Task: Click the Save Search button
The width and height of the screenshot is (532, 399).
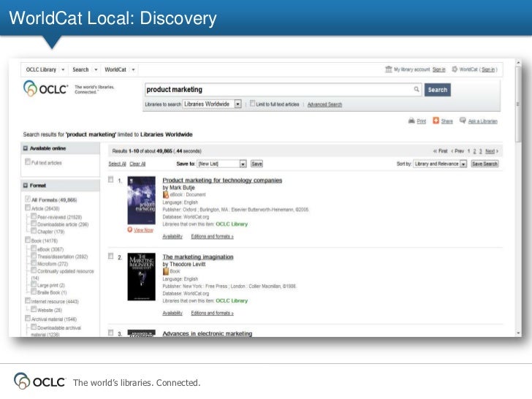Action: pyautogui.click(x=484, y=164)
